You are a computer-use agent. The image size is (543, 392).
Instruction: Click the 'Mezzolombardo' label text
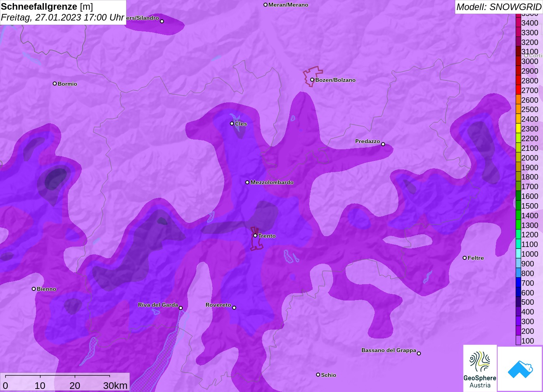(x=272, y=182)
